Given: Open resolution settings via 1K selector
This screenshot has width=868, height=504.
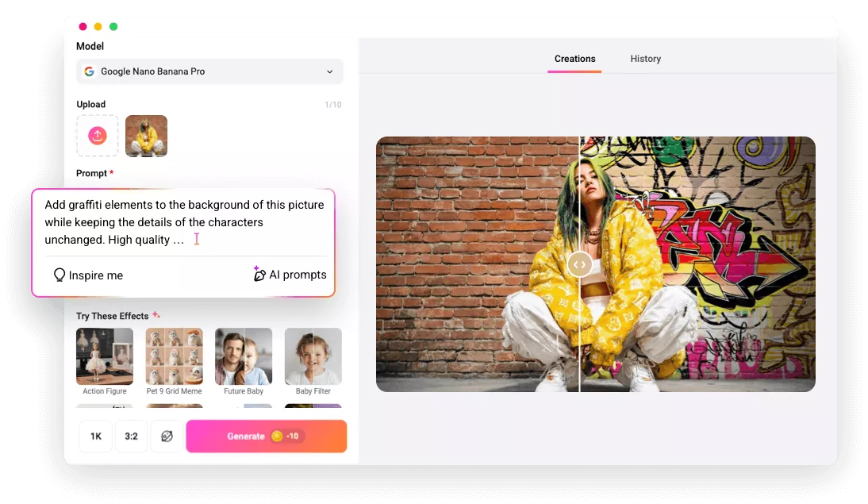Looking at the screenshot, I should coord(95,436).
